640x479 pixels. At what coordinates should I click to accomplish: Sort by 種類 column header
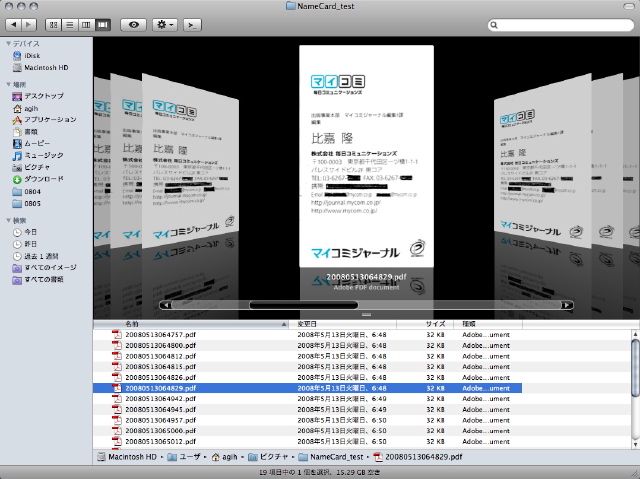tap(488, 324)
